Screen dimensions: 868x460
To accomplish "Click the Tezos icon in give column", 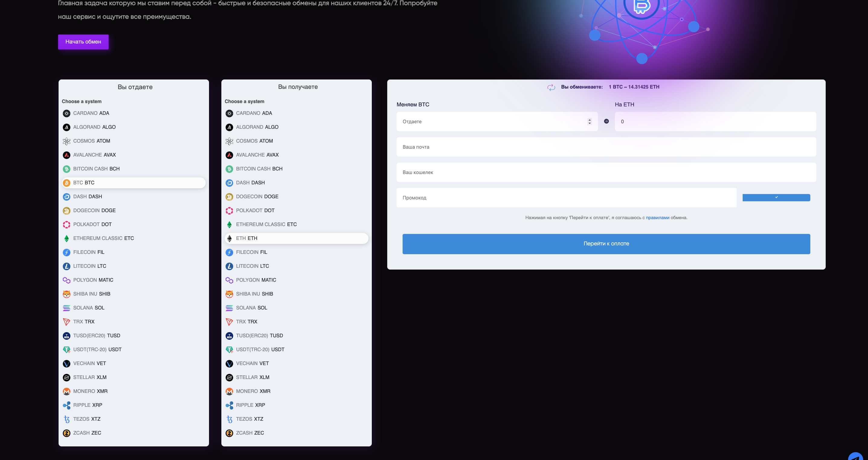I will coord(66,419).
